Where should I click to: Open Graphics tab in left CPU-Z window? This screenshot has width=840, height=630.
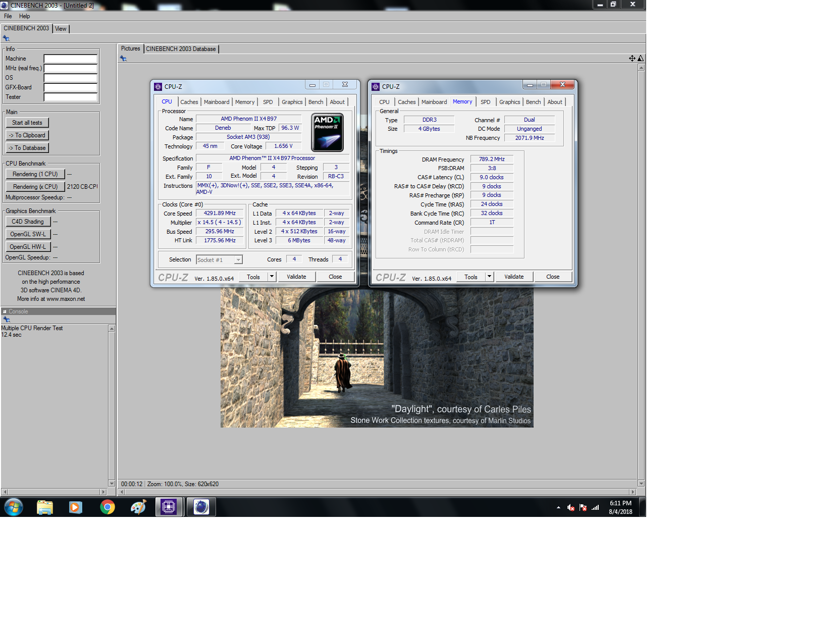[x=292, y=102]
